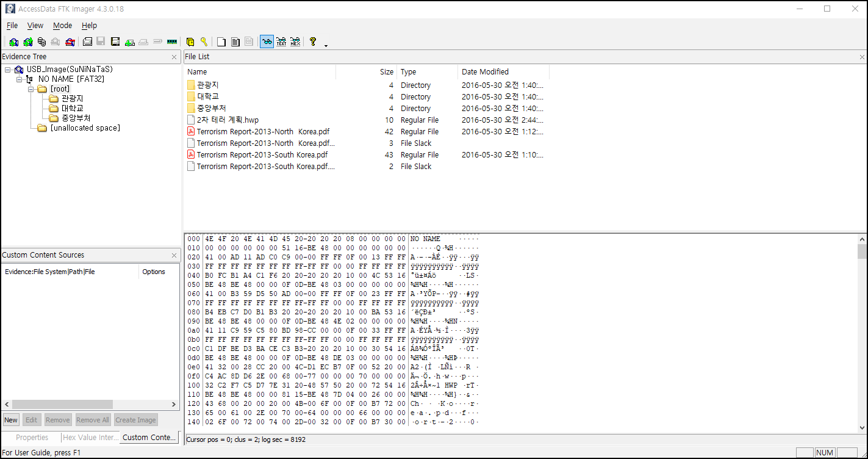Open the Mode menu

click(x=62, y=26)
